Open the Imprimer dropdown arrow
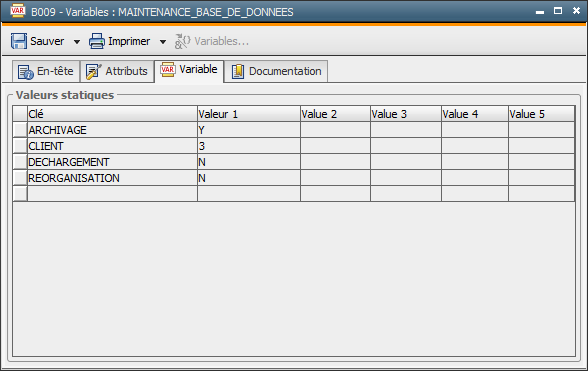The height and width of the screenshot is (371, 588). 163,42
